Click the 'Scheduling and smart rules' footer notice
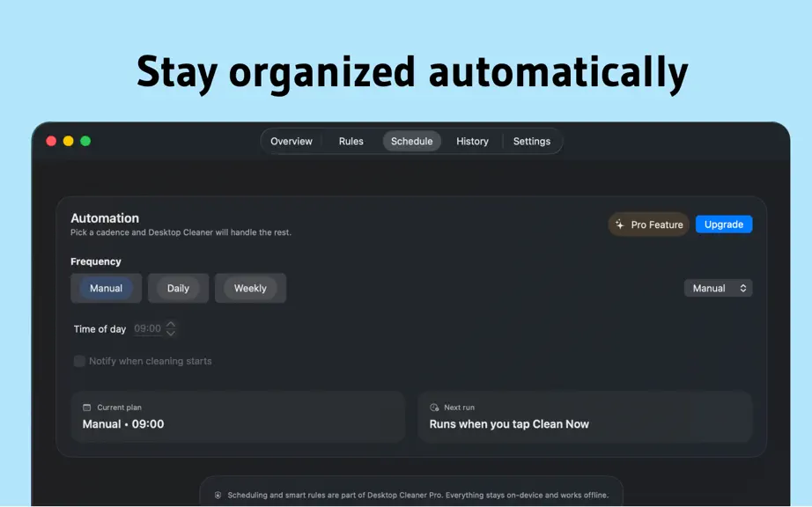Image resolution: width=812 pixels, height=507 pixels. 418,495
